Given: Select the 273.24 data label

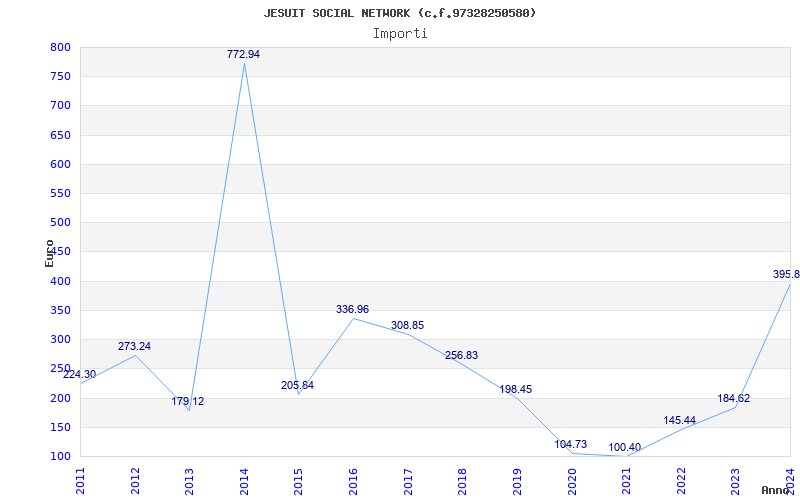Looking at the screenshot, I should tap(134, 346).
